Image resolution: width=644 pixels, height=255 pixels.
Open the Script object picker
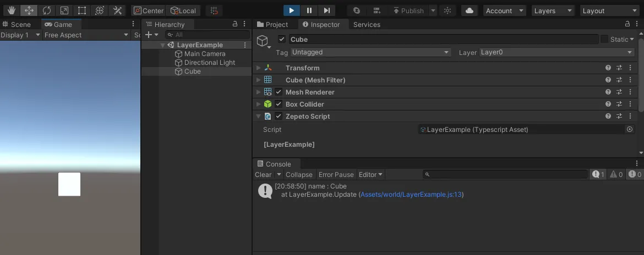tap(630, 129)
